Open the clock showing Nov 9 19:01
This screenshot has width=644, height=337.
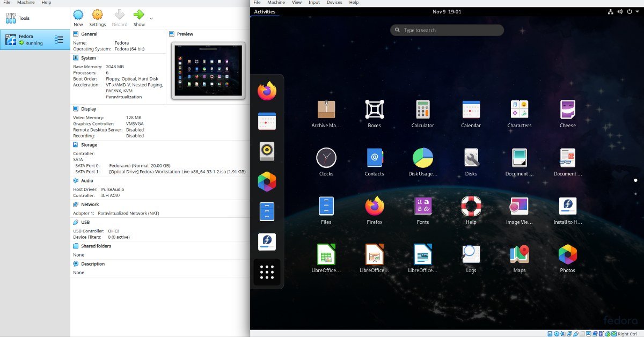pyautogui.click(x=447, y=11)
